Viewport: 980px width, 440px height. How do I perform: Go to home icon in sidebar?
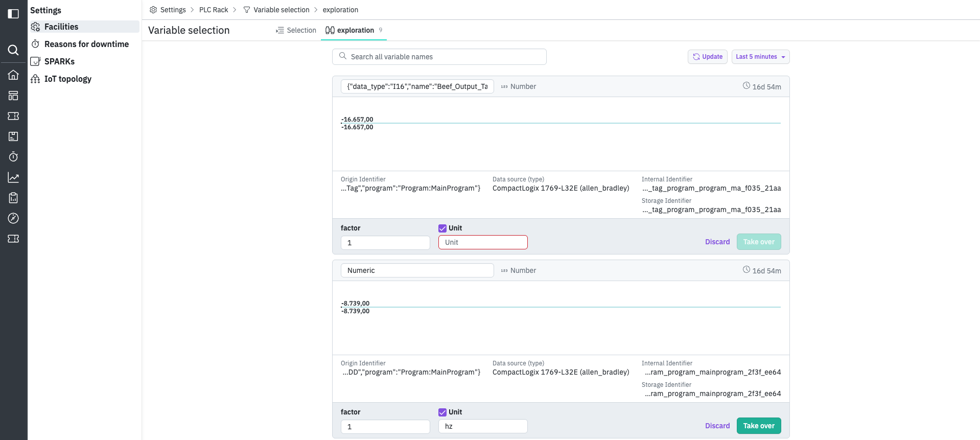click(13, 75)
